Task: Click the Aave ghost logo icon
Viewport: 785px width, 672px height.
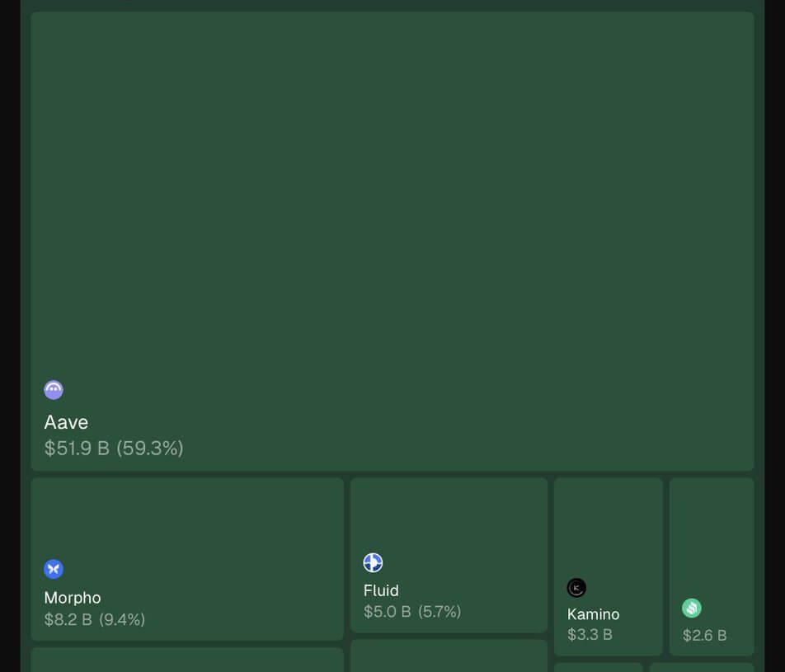Action: (54, 390)
